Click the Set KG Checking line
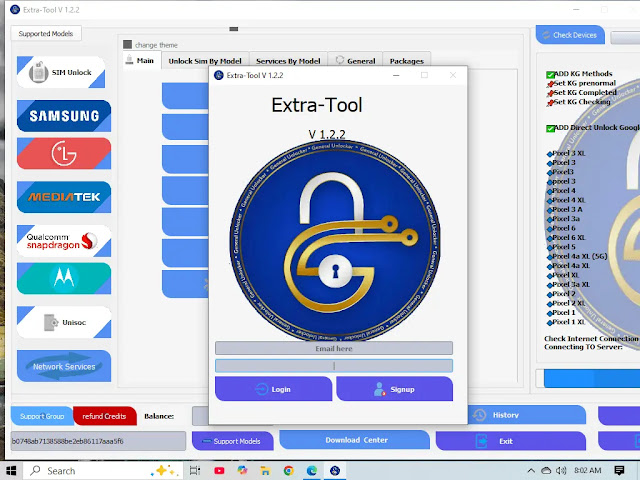The image size is (640, 480). click(579, 102)
